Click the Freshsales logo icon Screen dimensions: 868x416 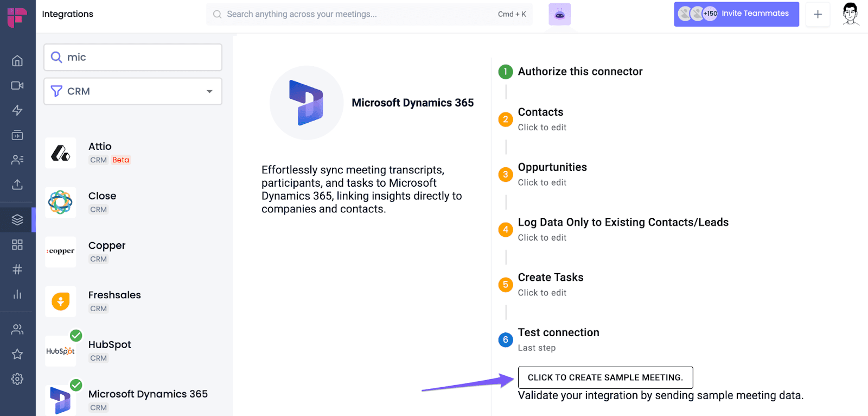[60, 301]
